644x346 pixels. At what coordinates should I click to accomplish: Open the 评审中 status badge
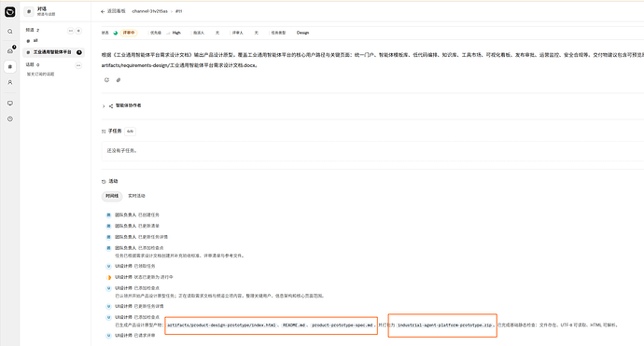tap(129, 33)
